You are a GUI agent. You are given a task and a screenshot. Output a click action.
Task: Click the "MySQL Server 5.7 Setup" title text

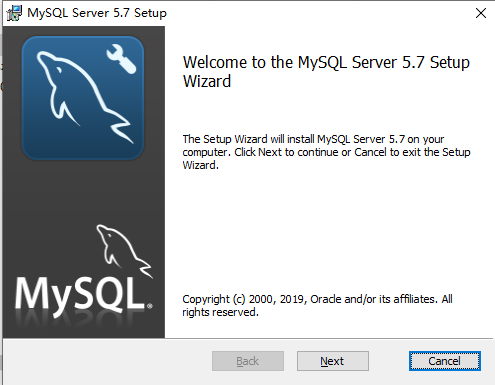(97, 13)
